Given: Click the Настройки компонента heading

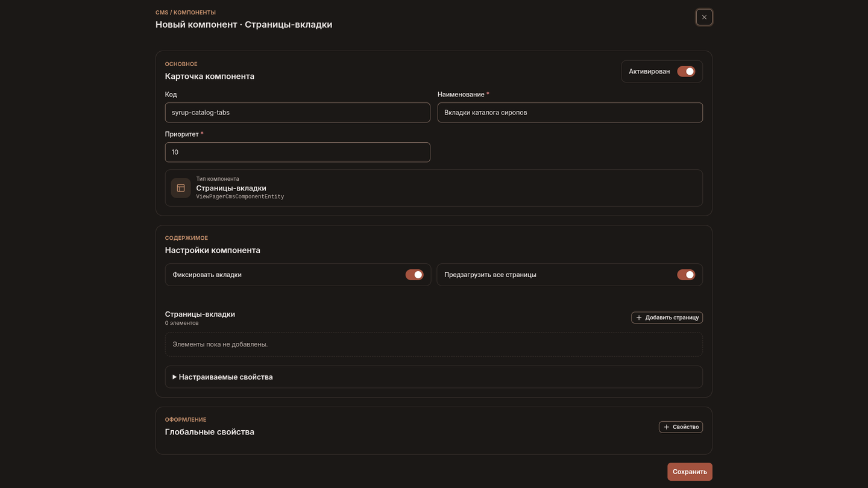Looking at the screenshot, I should pyautogui.click(x=213, y=250).
